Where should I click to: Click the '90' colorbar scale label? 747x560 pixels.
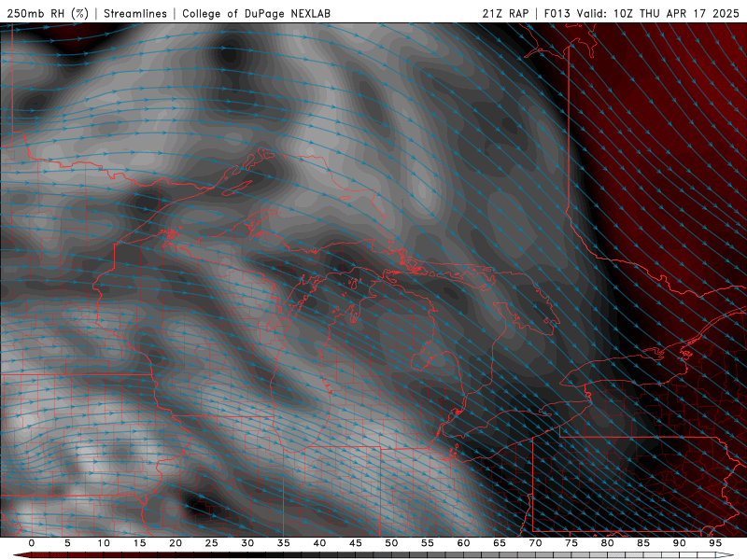coord(680,543)
